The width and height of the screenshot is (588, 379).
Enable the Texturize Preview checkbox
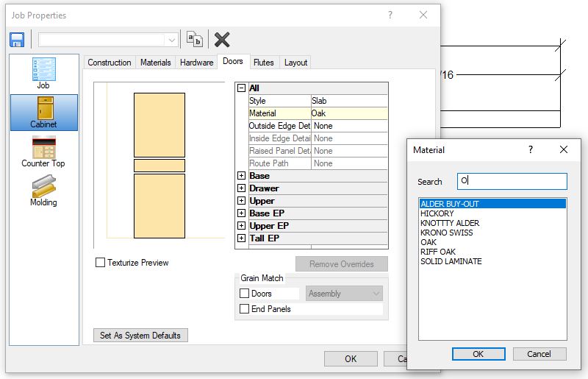coord(100,263)
